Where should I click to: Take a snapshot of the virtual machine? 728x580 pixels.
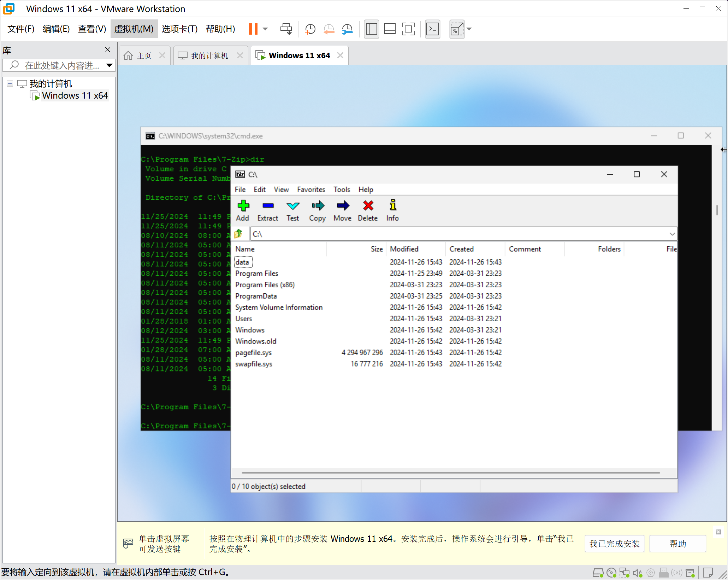pyautogui.click(x=310, y=29)
